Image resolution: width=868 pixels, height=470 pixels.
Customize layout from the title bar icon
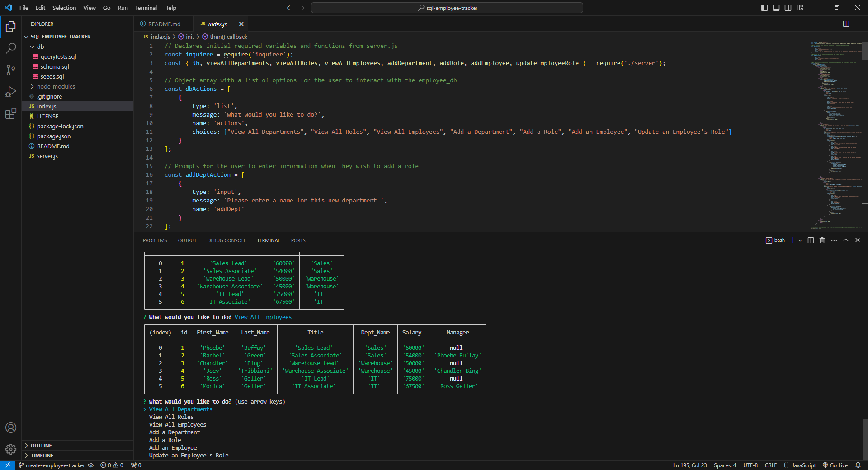800,8
